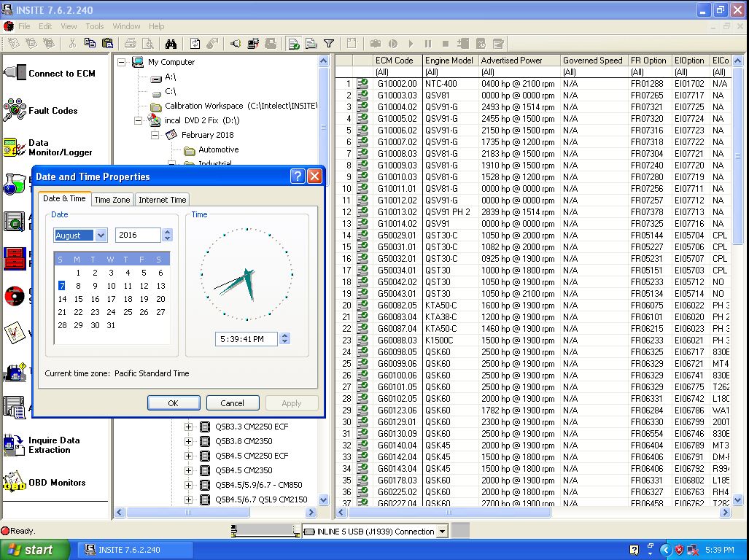Click the calibration icon in row G50029.01

362,236
